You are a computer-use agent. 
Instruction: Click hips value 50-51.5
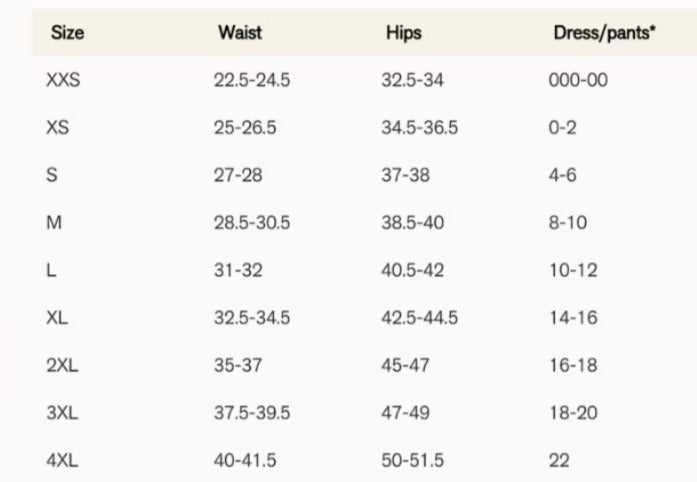pyautogui.click(x=413, y=460)
